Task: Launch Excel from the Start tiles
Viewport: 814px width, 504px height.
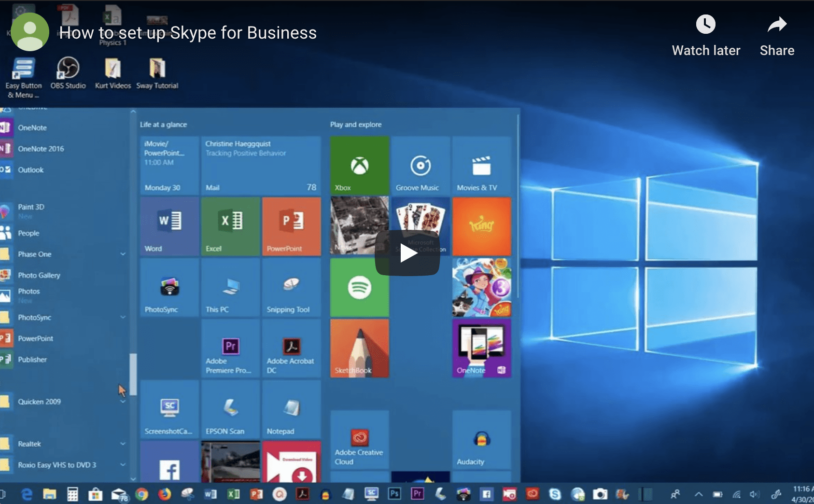Action: click(230, 226)
